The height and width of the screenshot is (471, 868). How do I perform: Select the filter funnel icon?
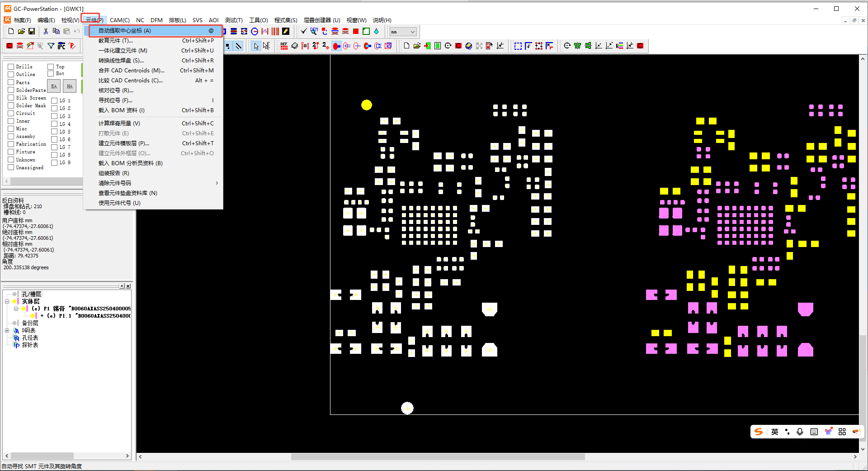pyautogui.click(x=51, y=46)
